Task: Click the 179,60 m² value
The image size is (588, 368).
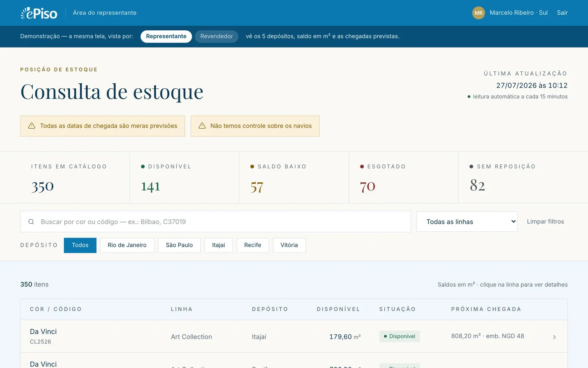Action: pyautogui.click(x=345, y=337)
